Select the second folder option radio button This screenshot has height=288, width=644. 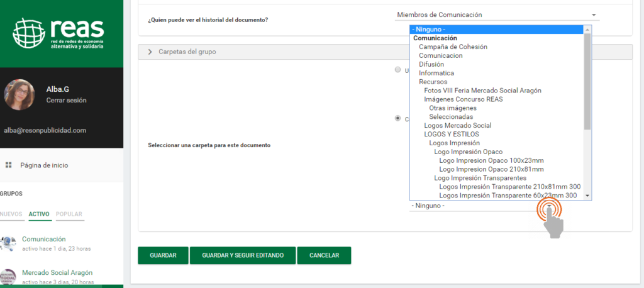click(397, 118)
